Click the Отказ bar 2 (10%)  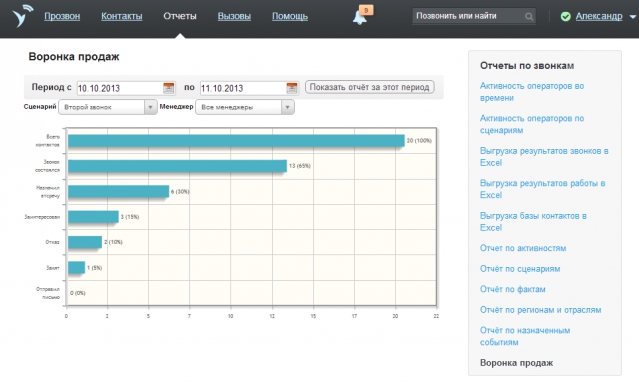pyautogui.click(x=85, y=242)
